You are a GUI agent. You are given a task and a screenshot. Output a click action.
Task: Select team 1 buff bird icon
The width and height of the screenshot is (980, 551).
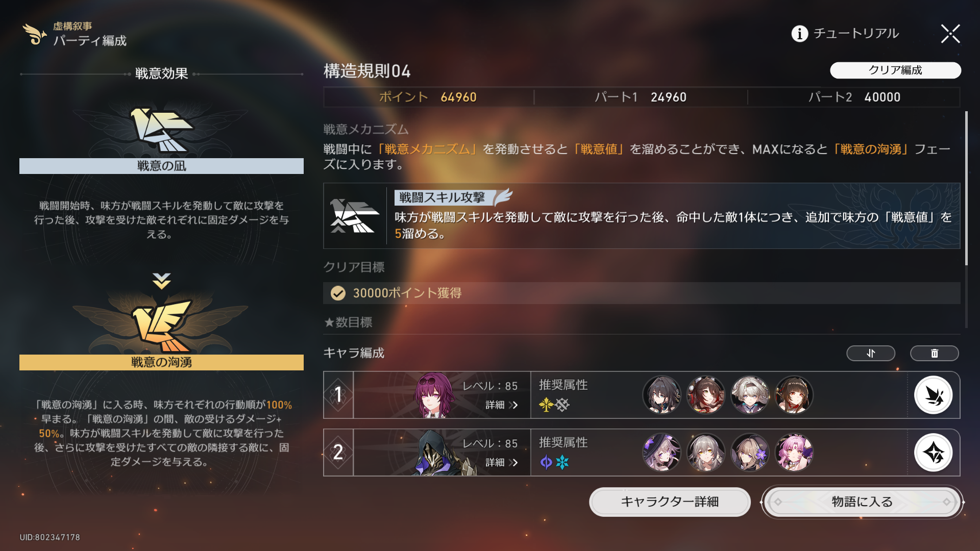click(933, 395)
